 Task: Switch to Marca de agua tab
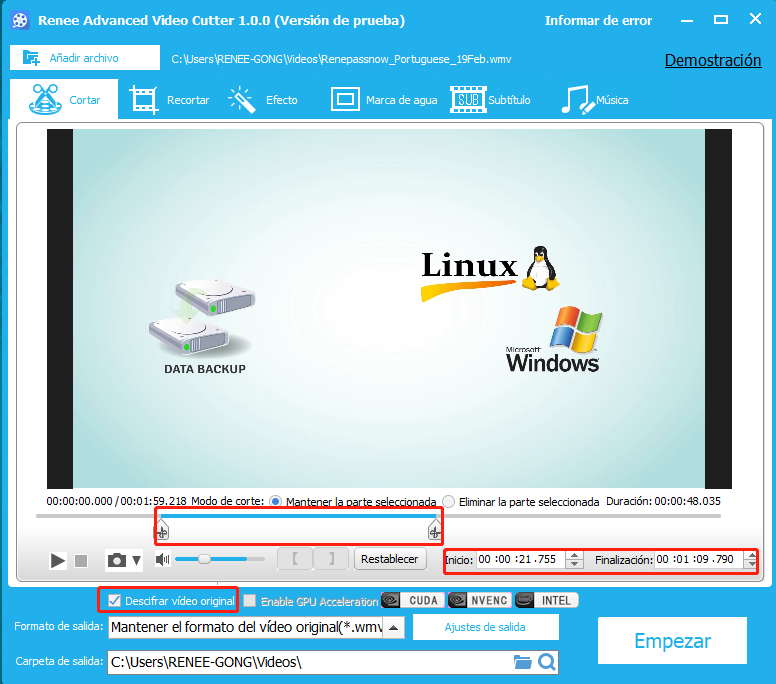pyautogui.click(x=384, y=100)
